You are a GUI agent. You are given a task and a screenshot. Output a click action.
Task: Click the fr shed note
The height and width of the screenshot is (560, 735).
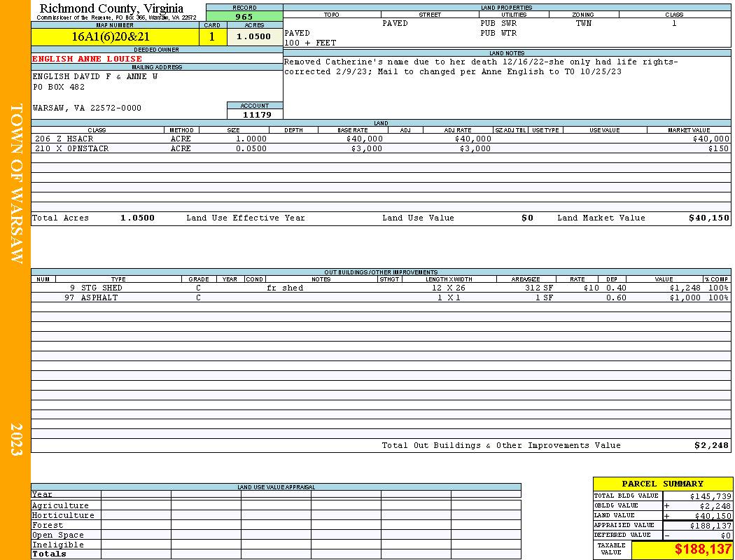coord(285,288)
